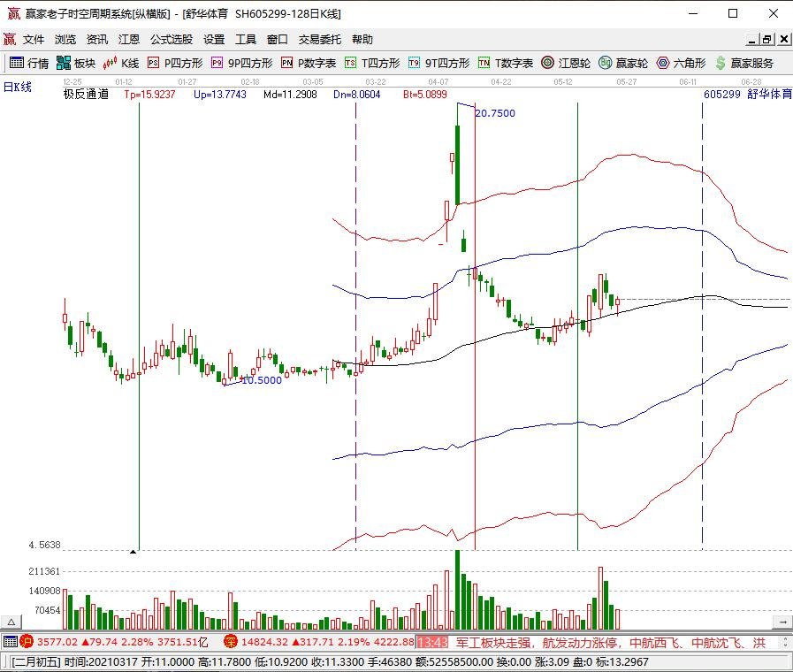Open 赢家服务 service button

(x=744, y=63)
